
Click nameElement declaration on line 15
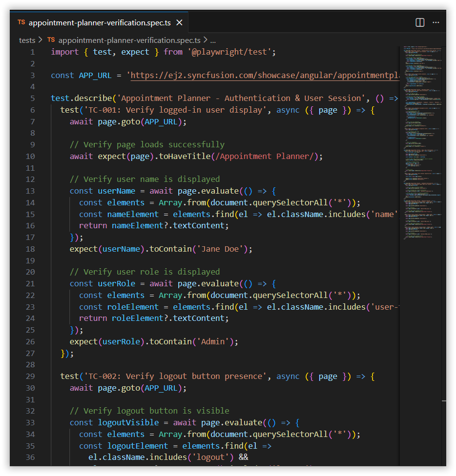(133, 214)
